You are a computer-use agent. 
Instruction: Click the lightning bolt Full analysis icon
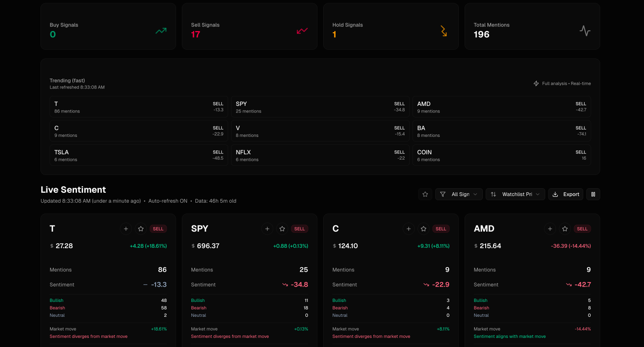click(536, 84)
